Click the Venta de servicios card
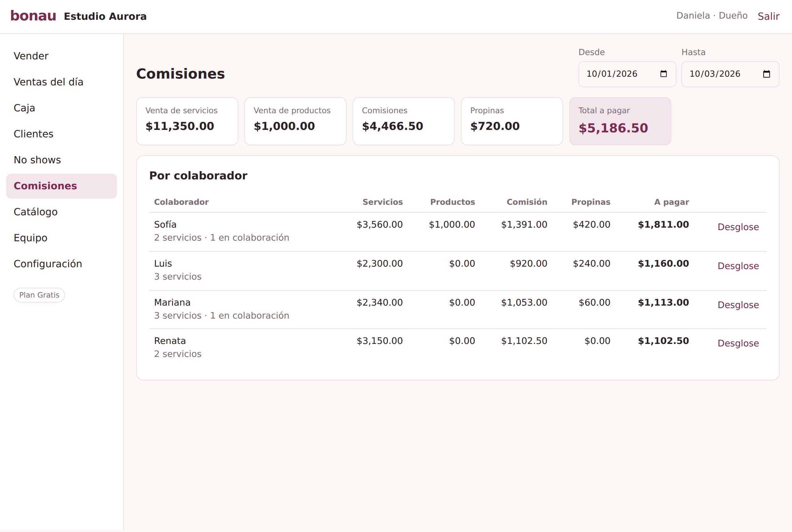 click(187, 121)
